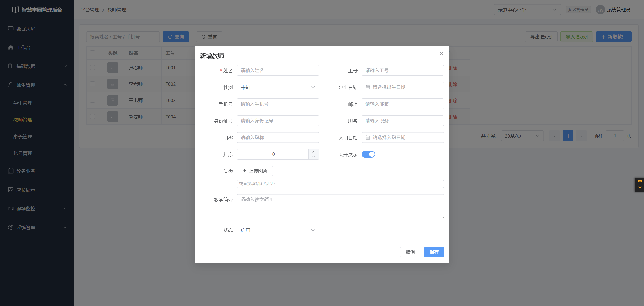Click the 系统管理 gear icon

click(11, 227)
